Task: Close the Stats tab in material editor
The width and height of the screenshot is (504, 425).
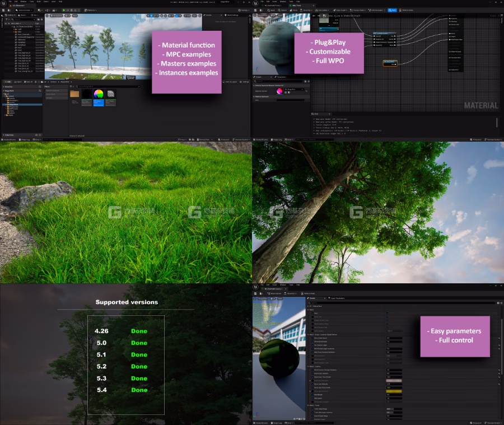Action: (x=329, y=114)
